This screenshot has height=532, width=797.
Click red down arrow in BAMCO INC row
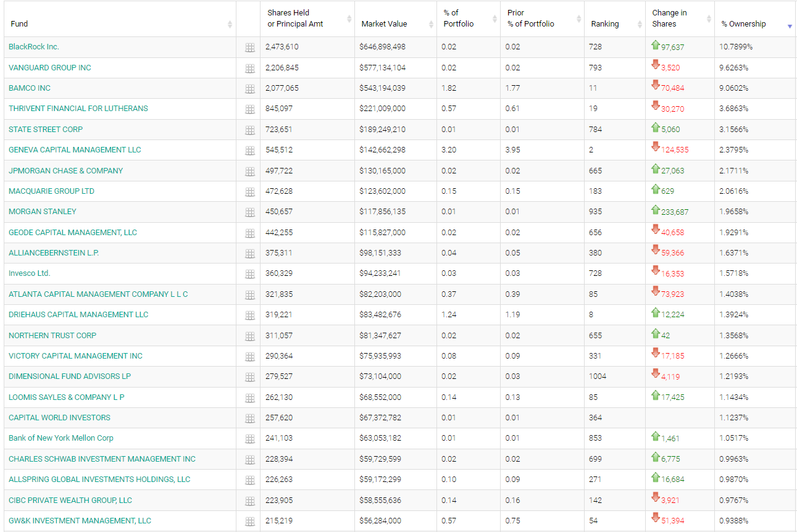(x=656, y=86)
